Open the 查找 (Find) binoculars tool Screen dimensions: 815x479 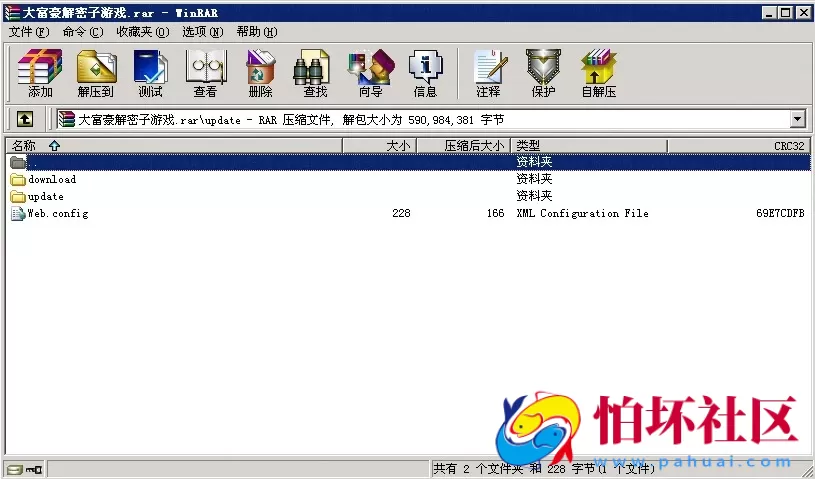pos(314,74)
